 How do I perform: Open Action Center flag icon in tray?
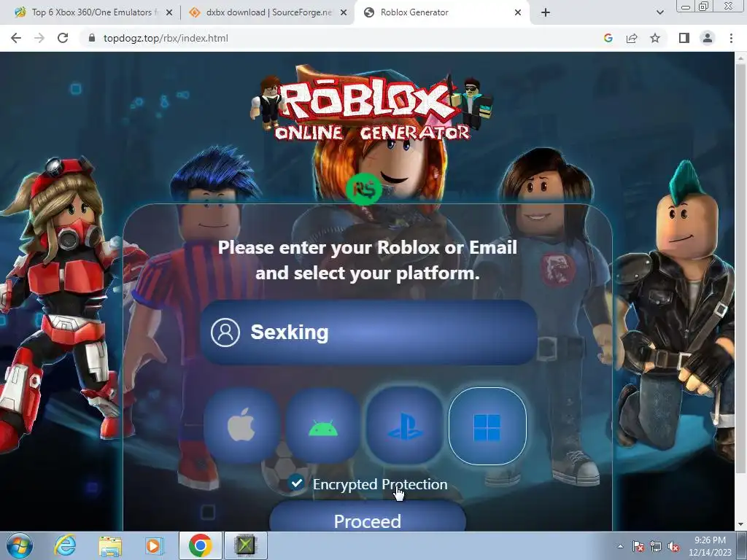638,546
